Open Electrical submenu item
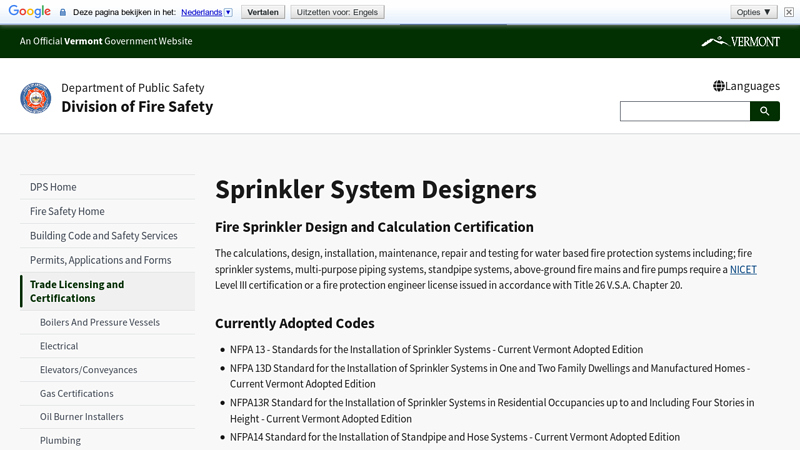 (x=108, y=346)
